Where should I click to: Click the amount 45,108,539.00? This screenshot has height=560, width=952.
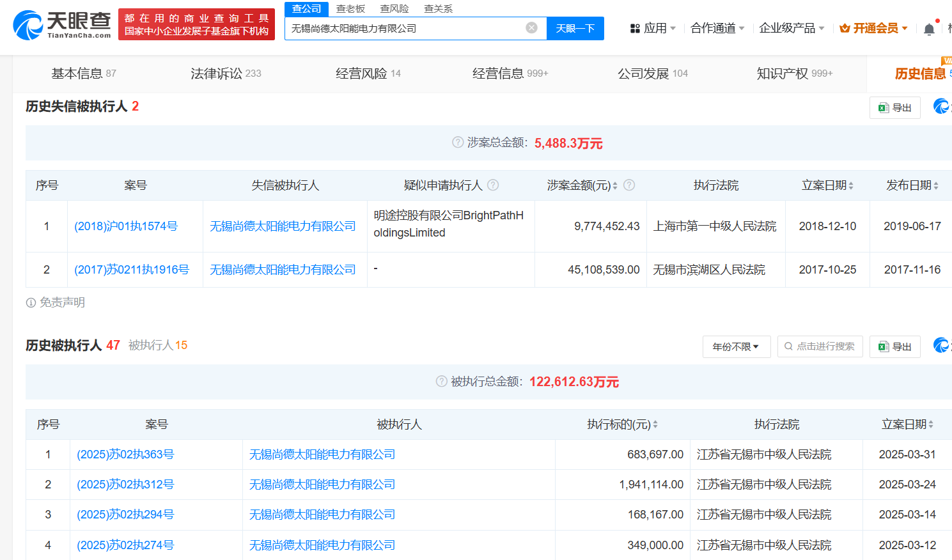pyautogui.click(x=604, y=270)
